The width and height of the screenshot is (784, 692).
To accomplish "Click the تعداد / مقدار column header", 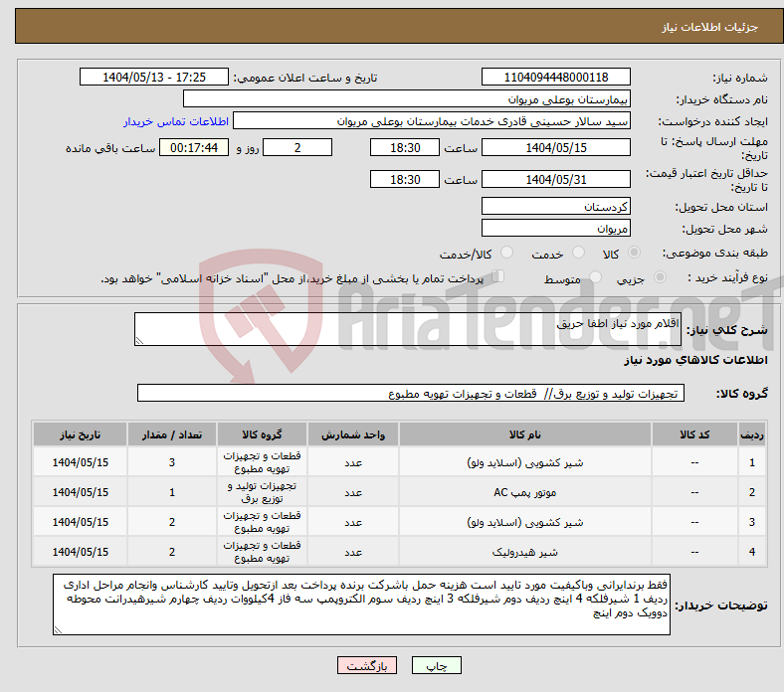I will [x=172, y=434].
